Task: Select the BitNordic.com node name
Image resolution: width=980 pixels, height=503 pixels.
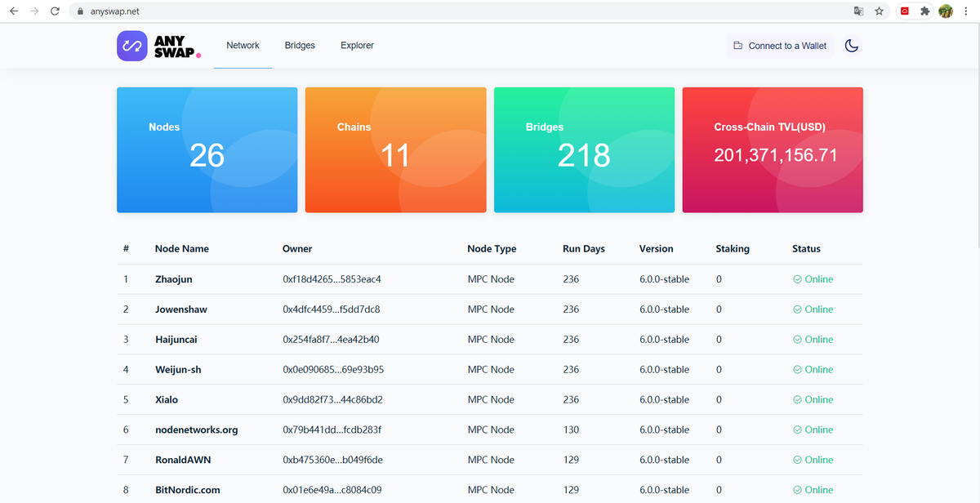Action: click(188, 491)
